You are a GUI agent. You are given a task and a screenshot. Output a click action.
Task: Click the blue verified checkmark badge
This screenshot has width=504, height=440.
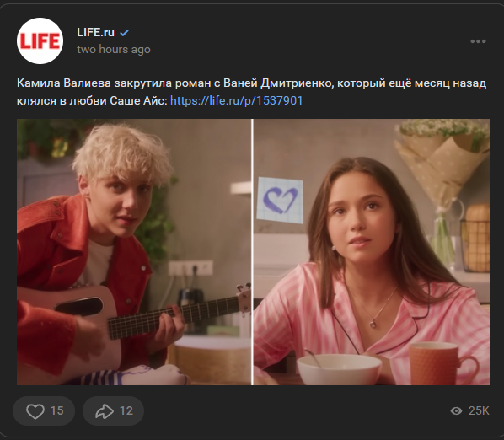(x=125, y=33)
